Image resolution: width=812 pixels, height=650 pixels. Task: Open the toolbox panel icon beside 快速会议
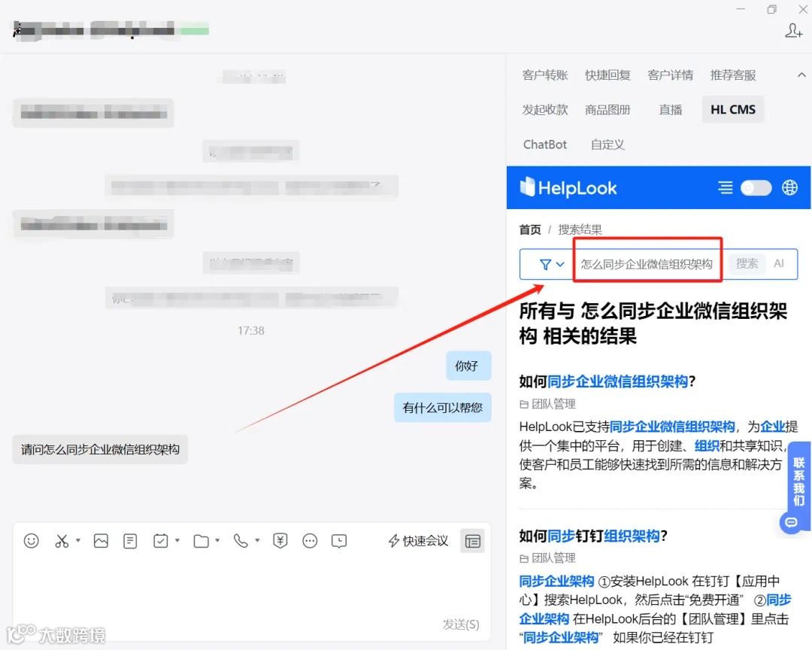click(472, 540)
